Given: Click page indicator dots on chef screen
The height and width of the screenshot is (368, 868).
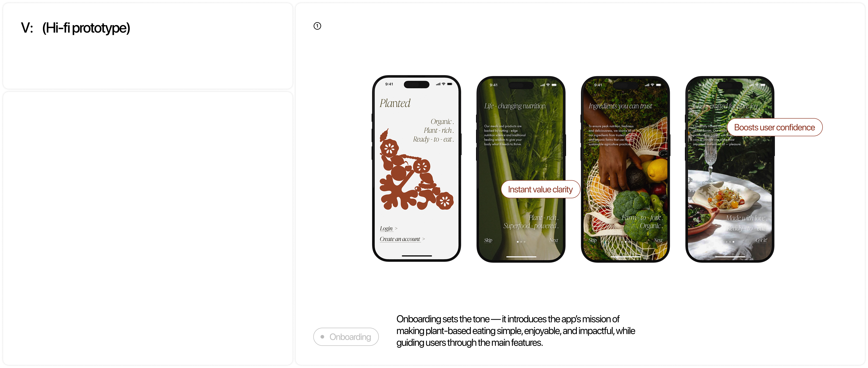Looking at the screenshot, I should pos(730,242).
